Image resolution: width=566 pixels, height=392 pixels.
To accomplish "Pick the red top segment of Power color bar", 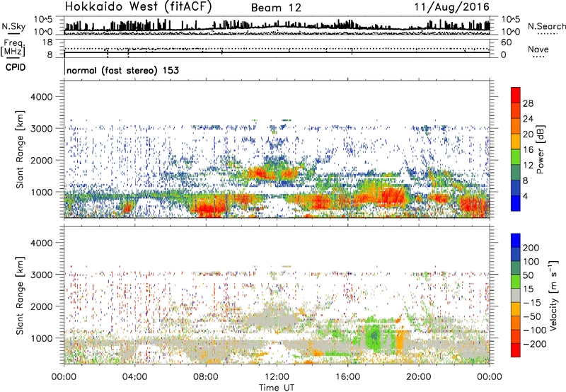I will [516, 96].
